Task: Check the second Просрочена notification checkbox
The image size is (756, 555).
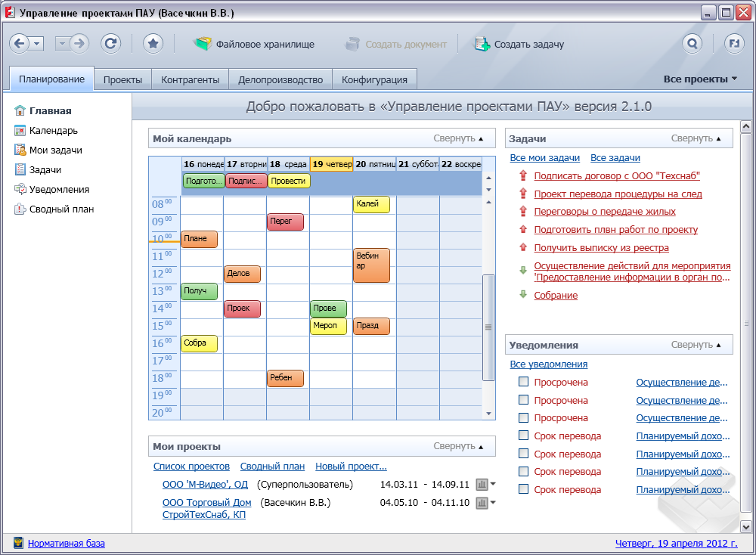Action: tap(523, 400)
